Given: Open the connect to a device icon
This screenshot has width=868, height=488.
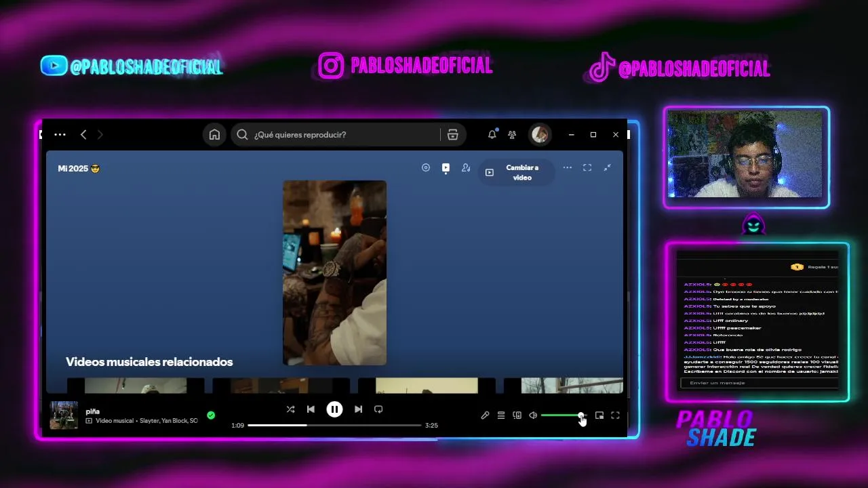Looking at the screenshot, I should point(517,415).
